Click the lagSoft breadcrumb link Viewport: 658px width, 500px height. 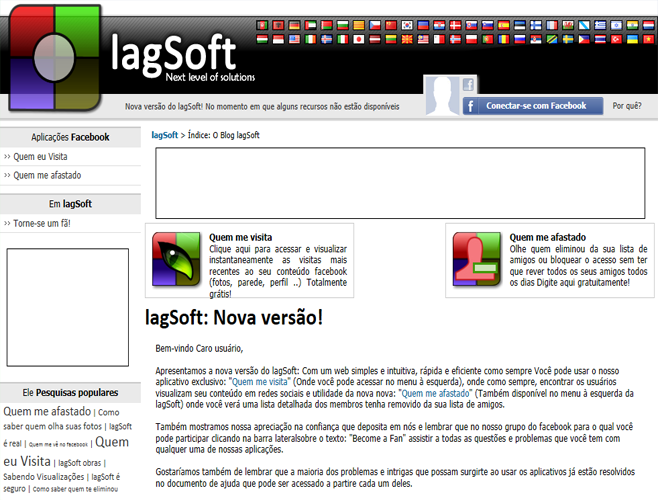tap(164, 134)
